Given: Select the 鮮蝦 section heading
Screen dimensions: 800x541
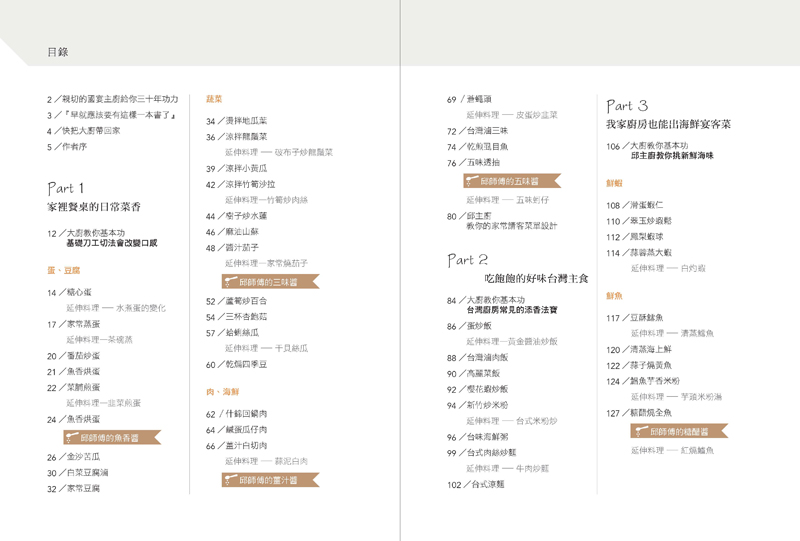Looking at the screenshot, I should pos(614,183).
